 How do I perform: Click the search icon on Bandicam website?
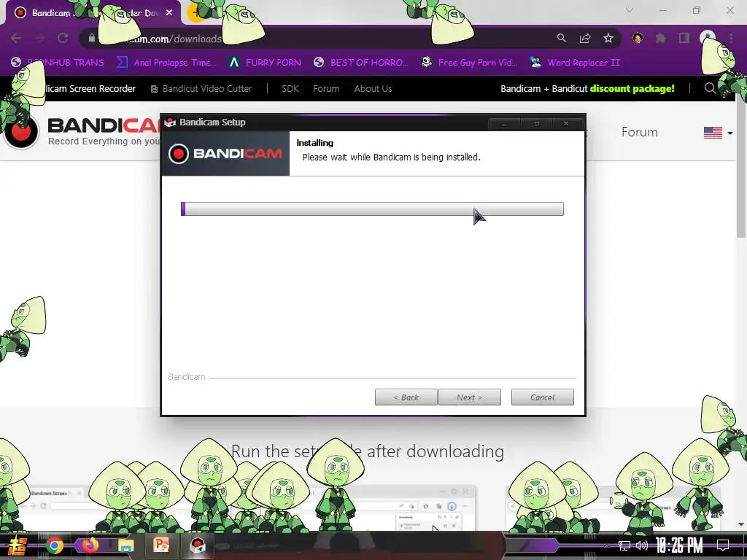[x=710, y=88]
